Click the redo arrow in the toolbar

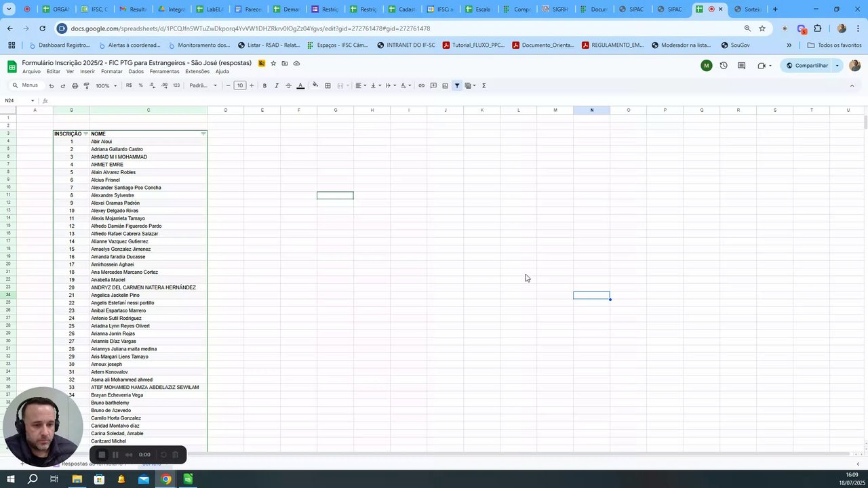[63, 85]
